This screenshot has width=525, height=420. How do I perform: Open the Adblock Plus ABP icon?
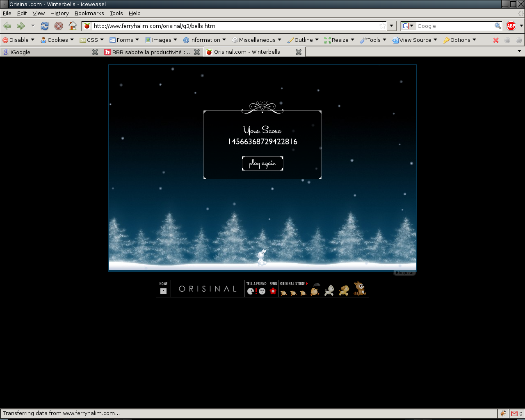[x=511, y=26]
